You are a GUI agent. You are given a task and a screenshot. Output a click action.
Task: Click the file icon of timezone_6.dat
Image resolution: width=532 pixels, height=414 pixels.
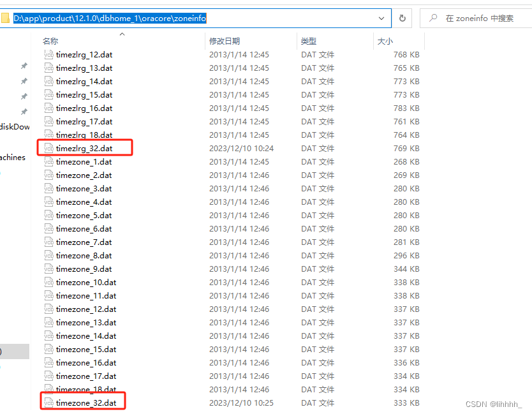49,229
